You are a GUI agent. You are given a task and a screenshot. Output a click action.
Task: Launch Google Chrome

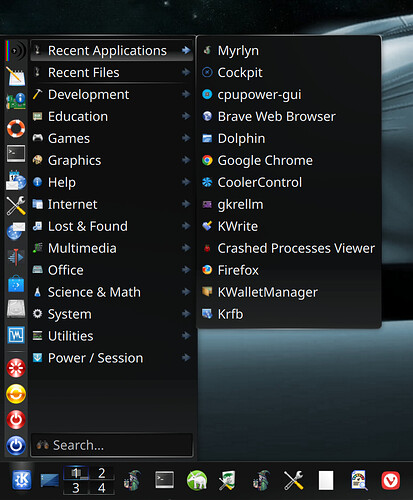(x=289, y=160)
